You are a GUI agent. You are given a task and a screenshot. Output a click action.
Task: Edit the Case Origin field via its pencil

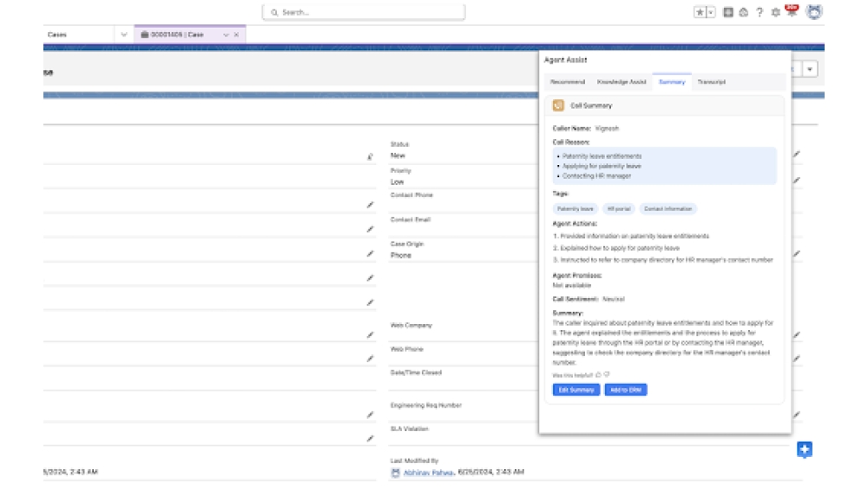pos(797,254)
